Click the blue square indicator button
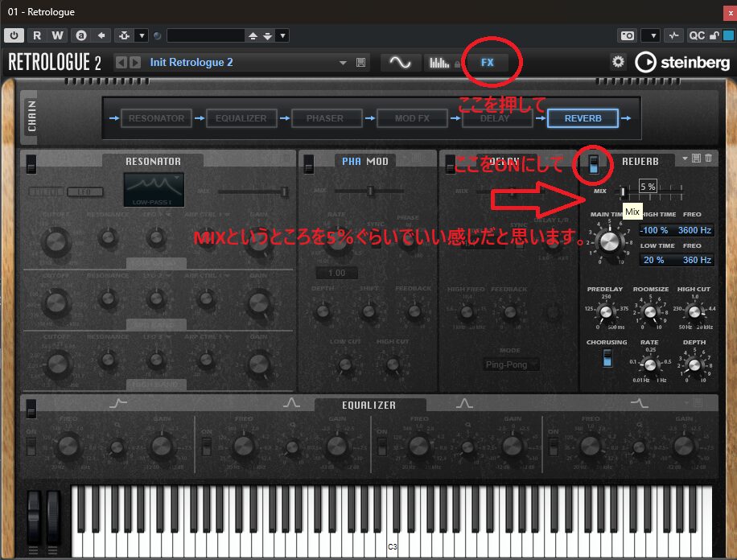 (728, 35)
